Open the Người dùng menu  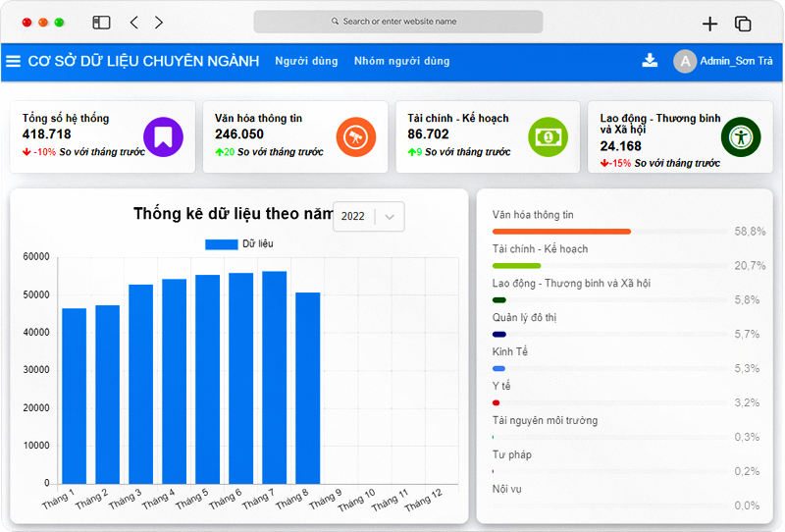coord(306,61)
